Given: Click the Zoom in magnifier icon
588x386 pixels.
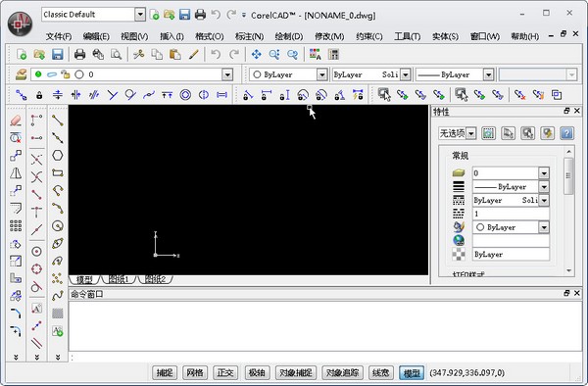Looking at the screenshot, I should 274,55.
